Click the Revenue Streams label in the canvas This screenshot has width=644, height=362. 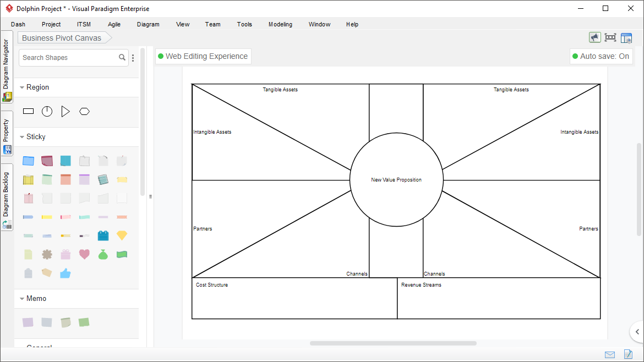422,285
